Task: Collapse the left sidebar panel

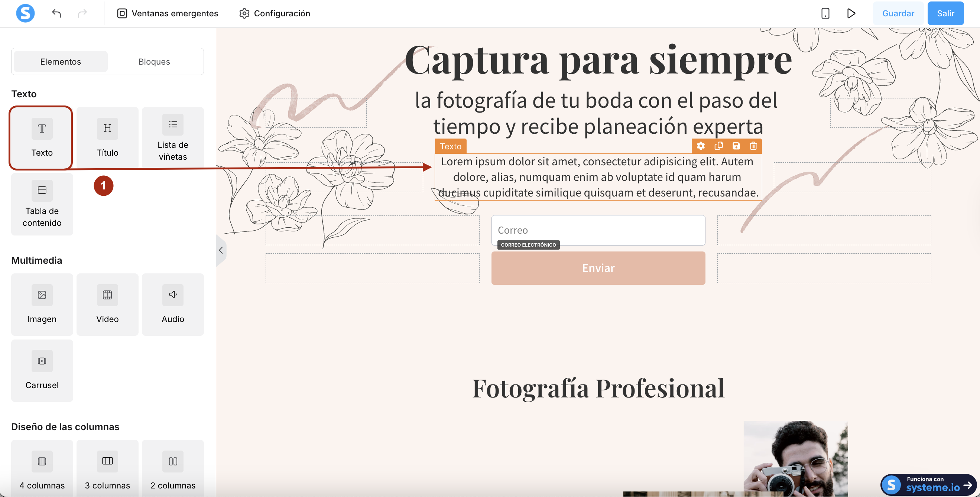Action: click(221, 250)
